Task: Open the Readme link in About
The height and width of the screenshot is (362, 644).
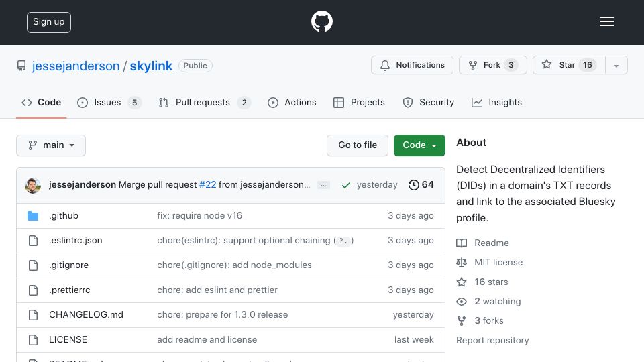Action: pos(492,243)
